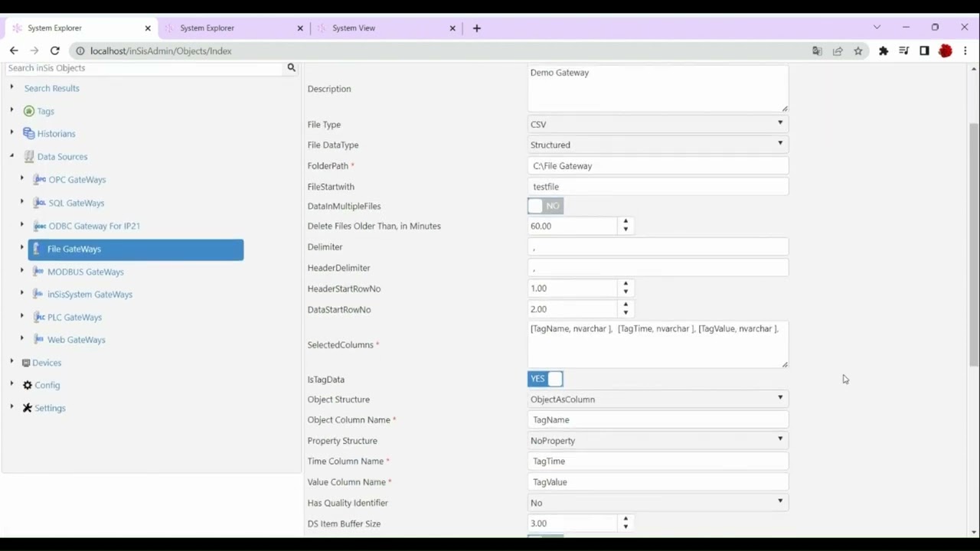Click the Config gear icon

[28, 385]
